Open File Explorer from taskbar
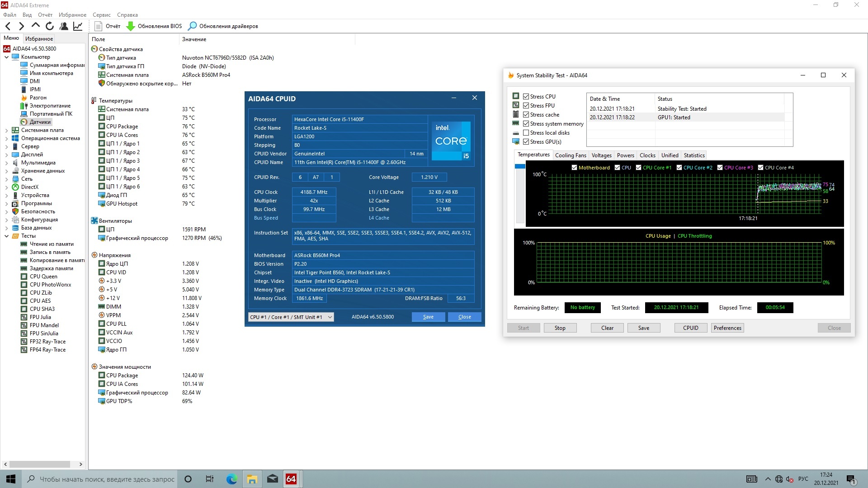 252,479
